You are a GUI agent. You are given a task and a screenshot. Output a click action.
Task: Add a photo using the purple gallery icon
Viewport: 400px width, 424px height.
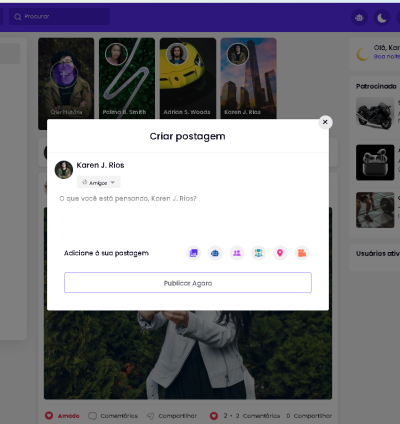coord(194,253)
